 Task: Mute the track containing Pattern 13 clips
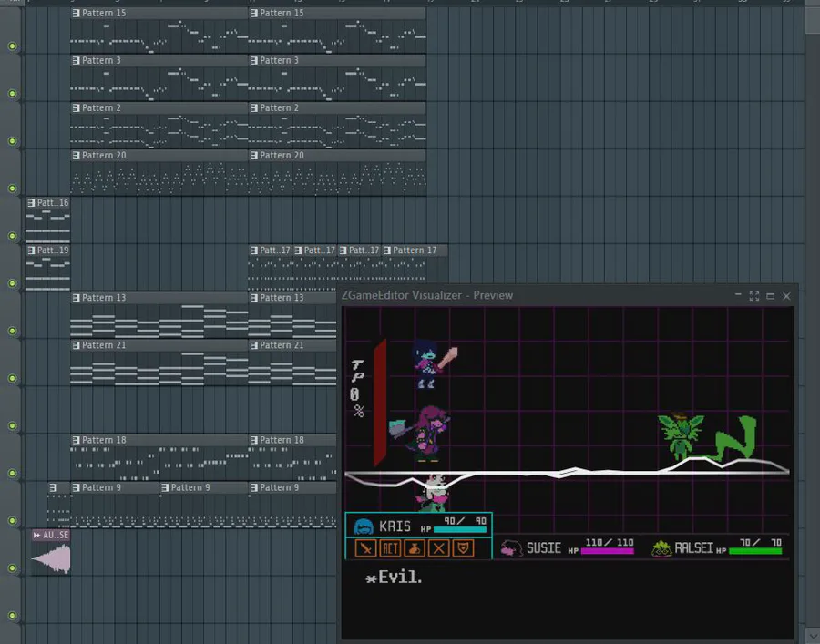click(13, 331)
